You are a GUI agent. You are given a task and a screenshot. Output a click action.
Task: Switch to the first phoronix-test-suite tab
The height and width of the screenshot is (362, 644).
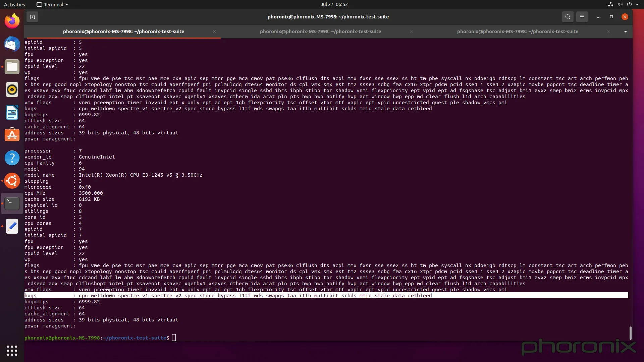point(123,32)
